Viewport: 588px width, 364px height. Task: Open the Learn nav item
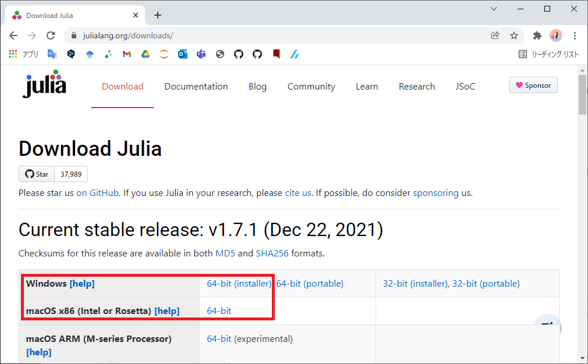(x=367, y=87)
